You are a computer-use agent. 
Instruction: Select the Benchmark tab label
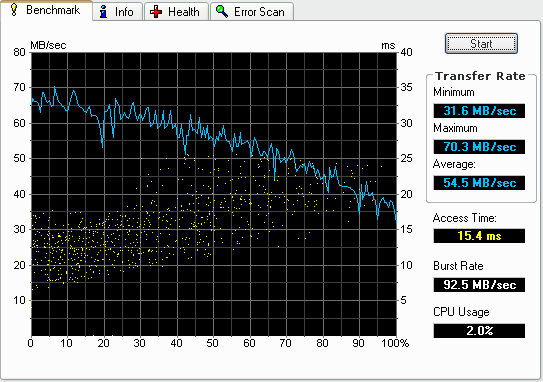[53, 10]
